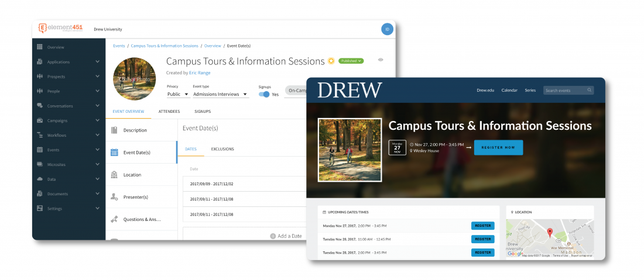Switch to the Event Overview tab

click(128, 112)
